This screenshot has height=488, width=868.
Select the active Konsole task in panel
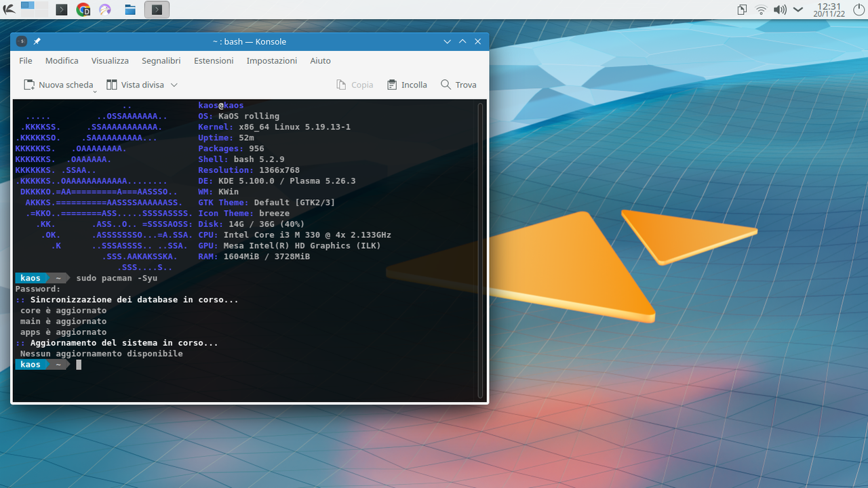pyautogui.click(x=157, y=9)
